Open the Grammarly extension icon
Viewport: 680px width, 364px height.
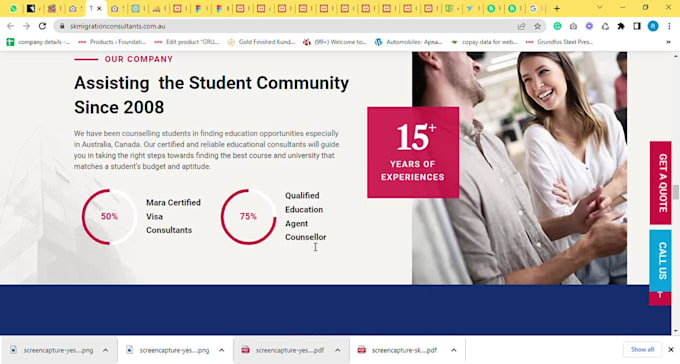[557, 26]
